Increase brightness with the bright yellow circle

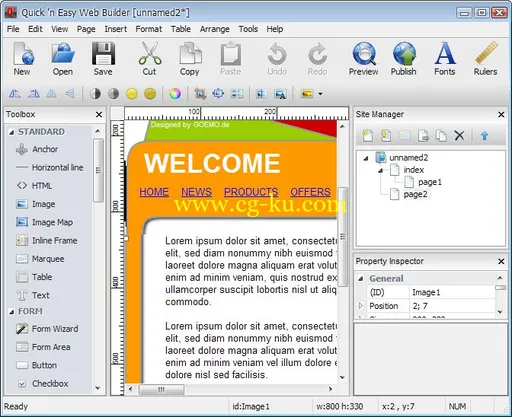(132, 94)
